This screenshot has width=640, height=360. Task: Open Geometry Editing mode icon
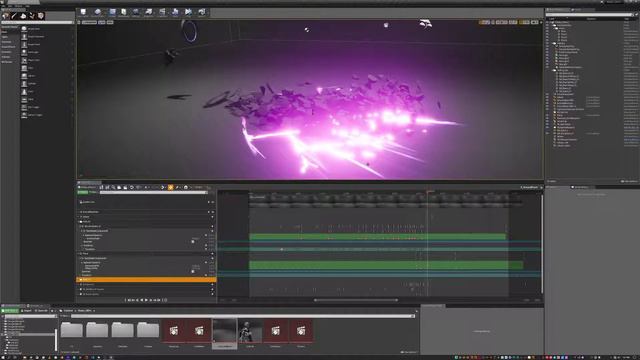coord(41,16)
